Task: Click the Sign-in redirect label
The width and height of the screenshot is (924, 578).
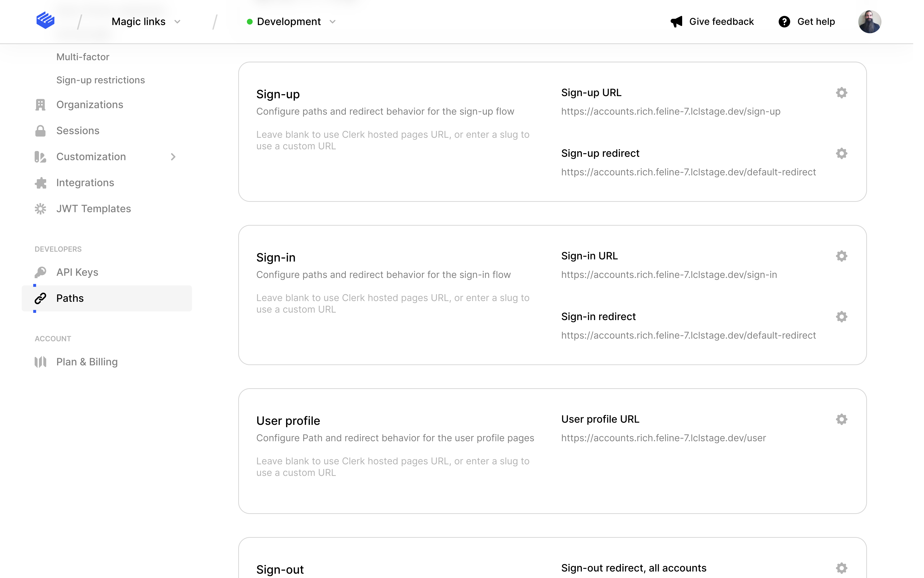Action: [598, 316]
